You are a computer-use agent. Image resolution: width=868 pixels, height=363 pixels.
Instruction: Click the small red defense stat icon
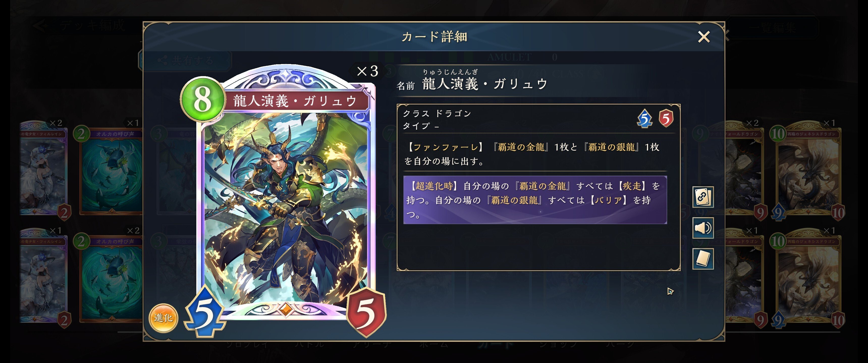(x=666, y=118)
